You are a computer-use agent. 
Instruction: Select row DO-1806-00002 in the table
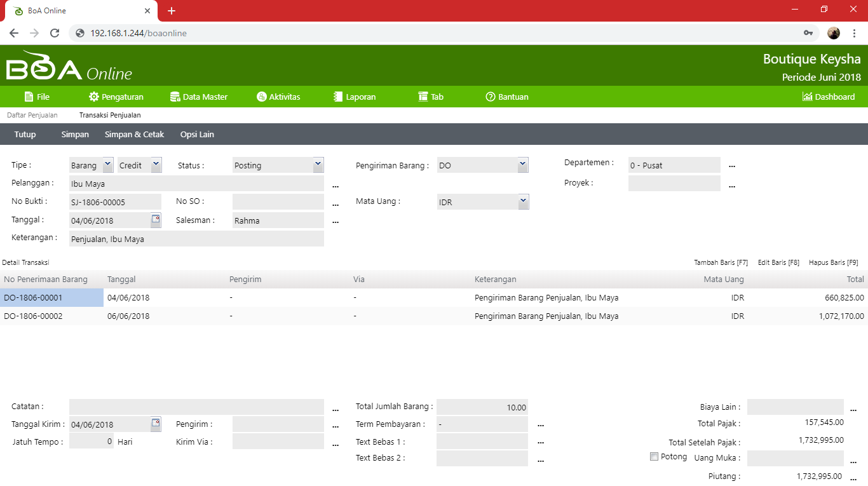[x=33, y=316]
